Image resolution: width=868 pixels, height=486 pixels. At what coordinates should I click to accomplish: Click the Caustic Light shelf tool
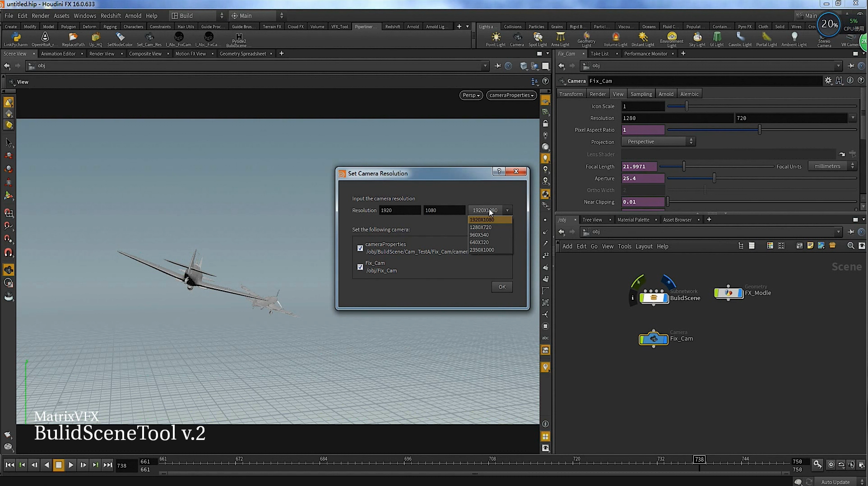pos(740,39)
